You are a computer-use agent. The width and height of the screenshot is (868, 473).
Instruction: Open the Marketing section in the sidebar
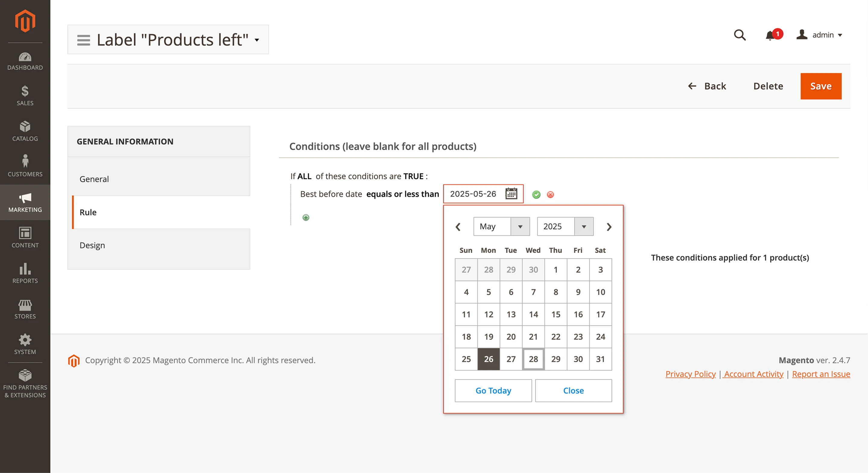[x=25, y=202]
